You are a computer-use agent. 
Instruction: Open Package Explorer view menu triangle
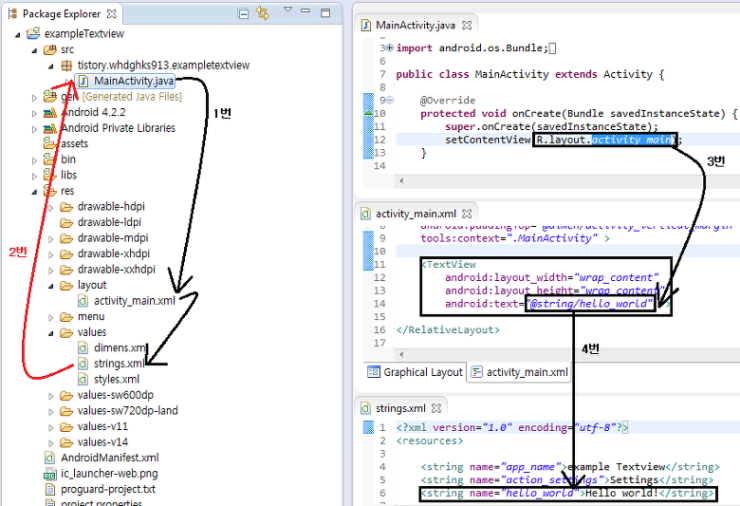click(288, 9)
